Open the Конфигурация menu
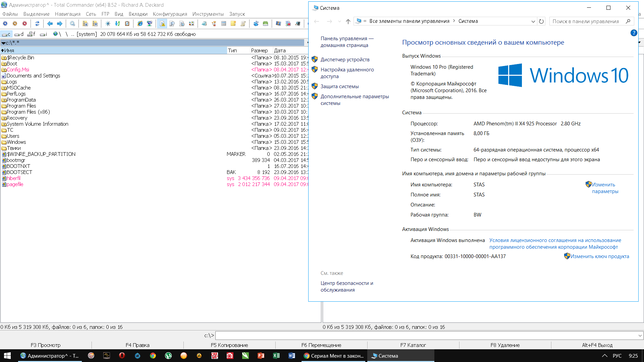Viewport: 644px width, 362px height. coord(170,14)
